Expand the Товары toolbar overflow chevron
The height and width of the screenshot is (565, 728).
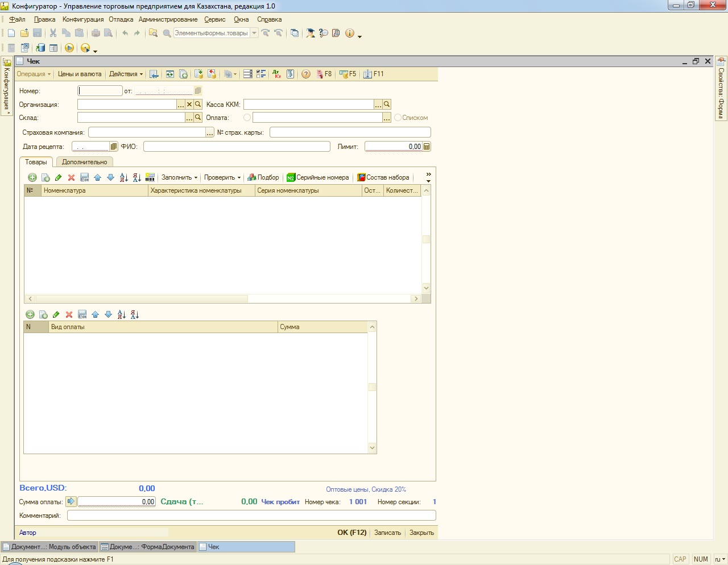(x=428, y=177)
